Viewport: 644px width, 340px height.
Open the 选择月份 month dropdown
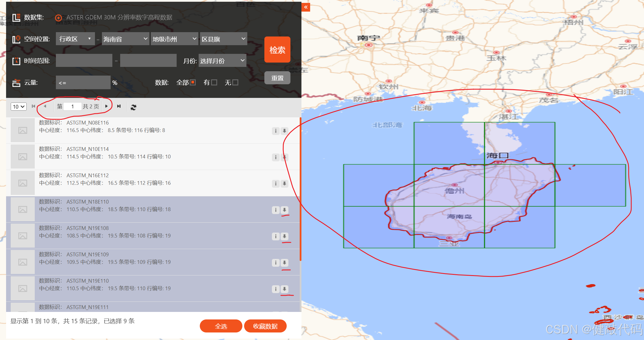[222, 61]
